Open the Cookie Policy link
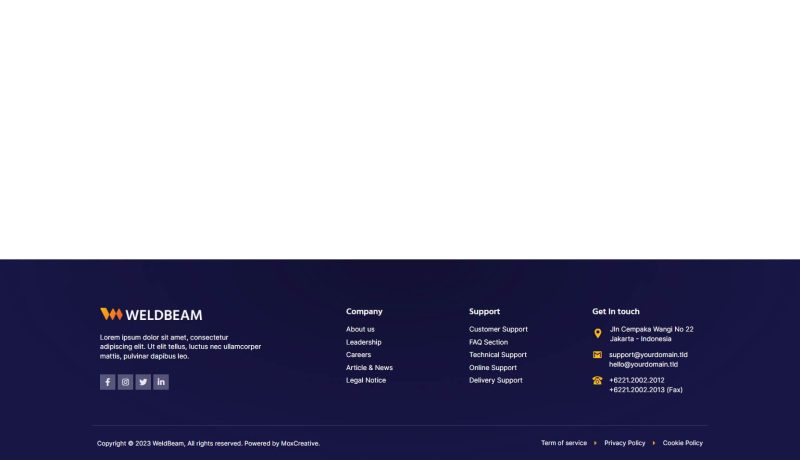This screenshot has height=460, width=800. (x=682, y=443)
